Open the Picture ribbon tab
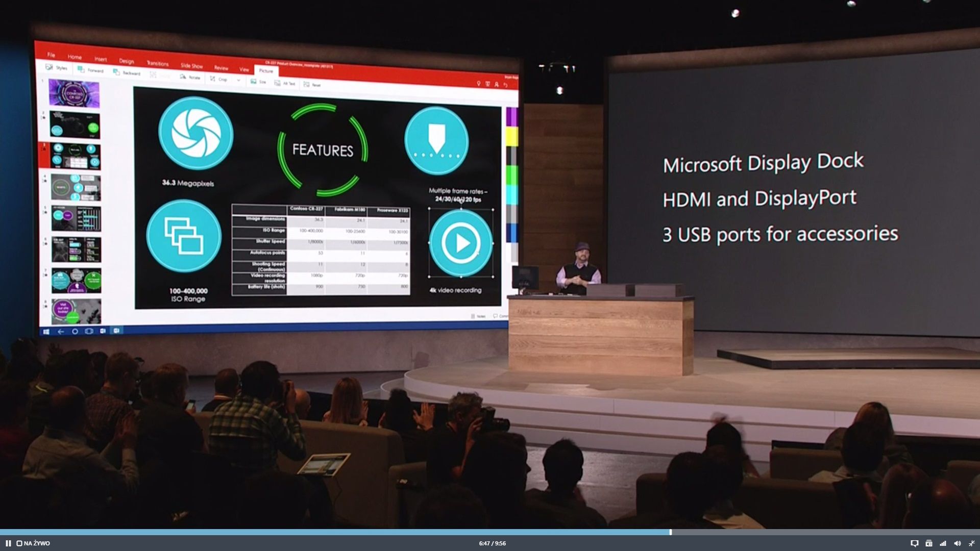This screenshot has height=551, width=980. (266, 71)
